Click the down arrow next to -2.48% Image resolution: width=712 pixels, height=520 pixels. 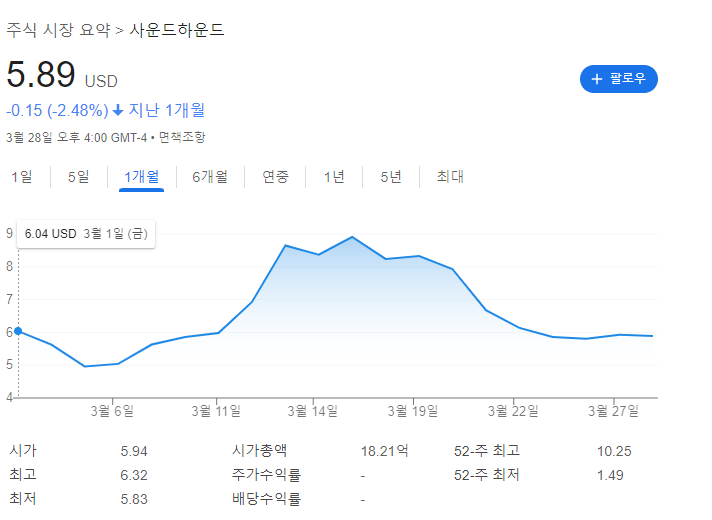tap(118, 110)
